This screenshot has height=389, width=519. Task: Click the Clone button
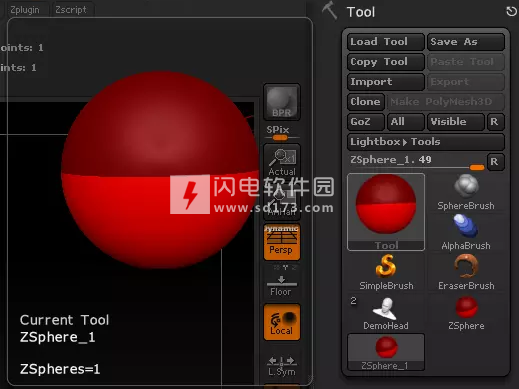pyautogui.click(x=366, y=102)
